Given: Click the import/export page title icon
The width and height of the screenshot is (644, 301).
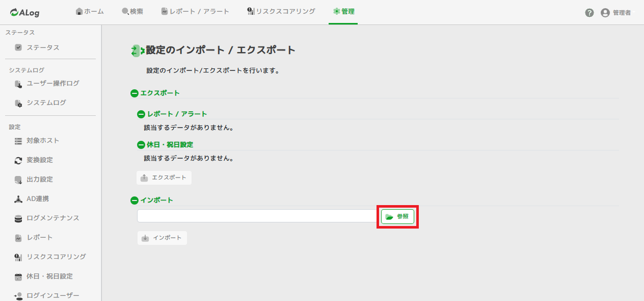Looking at the screenshot, I should click(138, 51).
